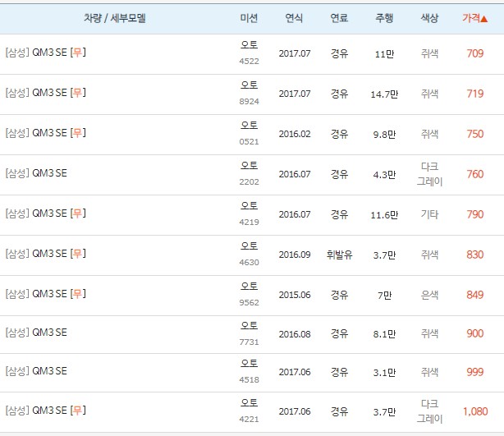The width and height of the screenshot is (504, 436).
Task: Open QM3 SE listing with plate 0521
Action: click(x=46, y=133)
